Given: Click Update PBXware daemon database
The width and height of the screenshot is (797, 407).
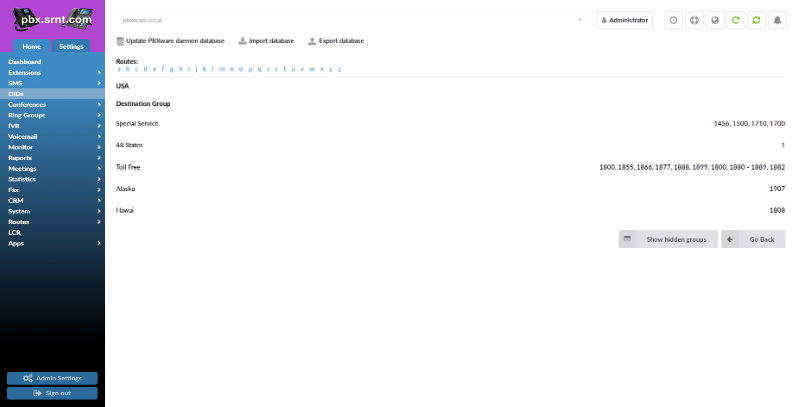Looking at the screenshot, I should [x=170, y=41].
